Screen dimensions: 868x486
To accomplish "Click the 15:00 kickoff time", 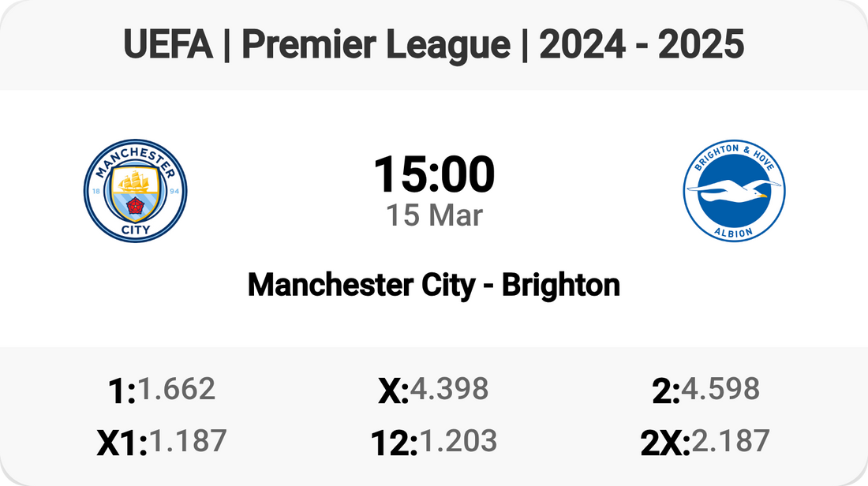I will pos(434,174).
